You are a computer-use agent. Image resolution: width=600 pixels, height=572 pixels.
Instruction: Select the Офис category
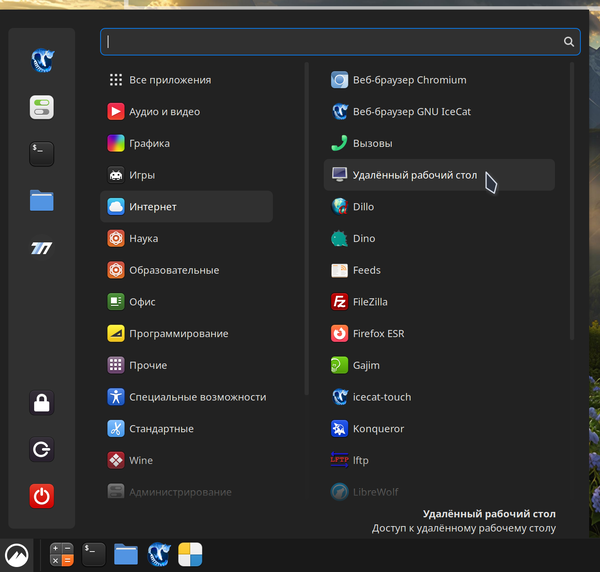(142, 302)
